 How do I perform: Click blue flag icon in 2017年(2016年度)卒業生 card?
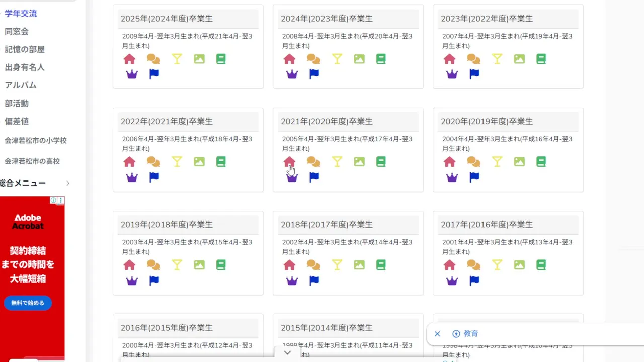(474, 281)
